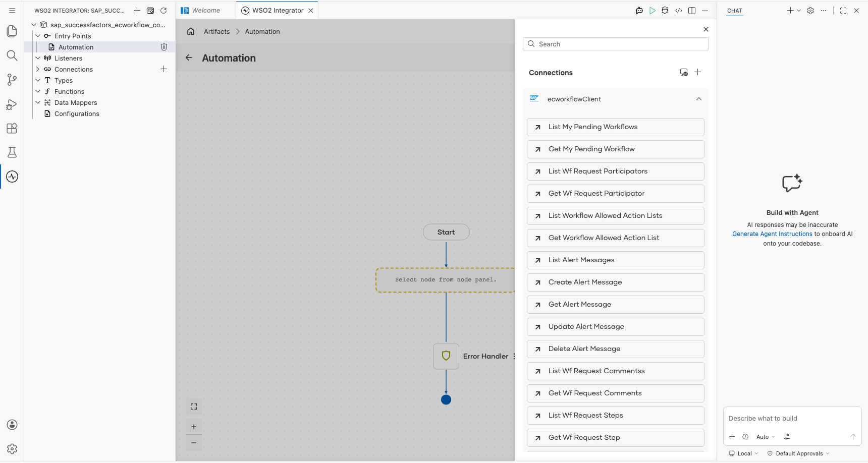Zoom out of the diagram

(194, 443)
